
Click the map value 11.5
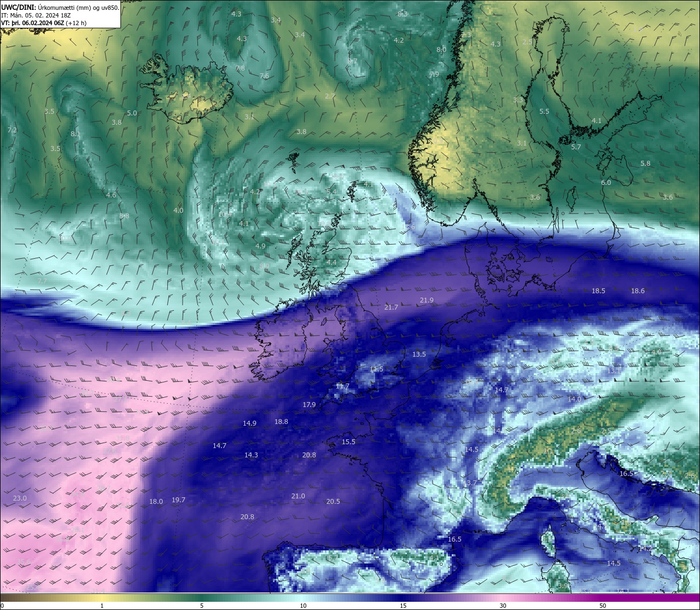376,369
